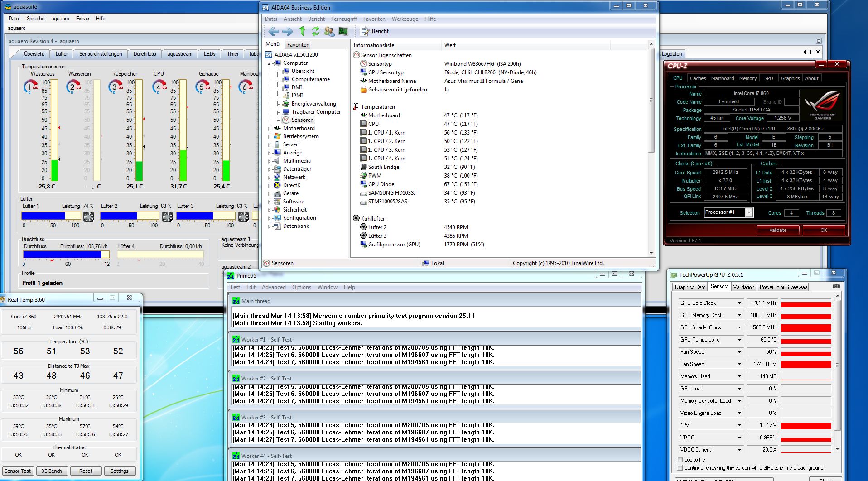
Task: Collapse the Computer tree node in AIDA64
Action: click(270, 63)
